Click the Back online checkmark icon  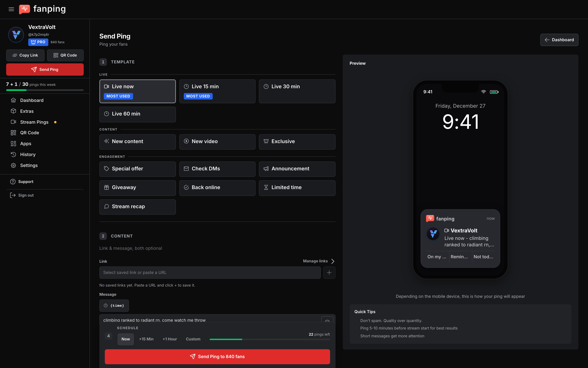pos(186,187)
